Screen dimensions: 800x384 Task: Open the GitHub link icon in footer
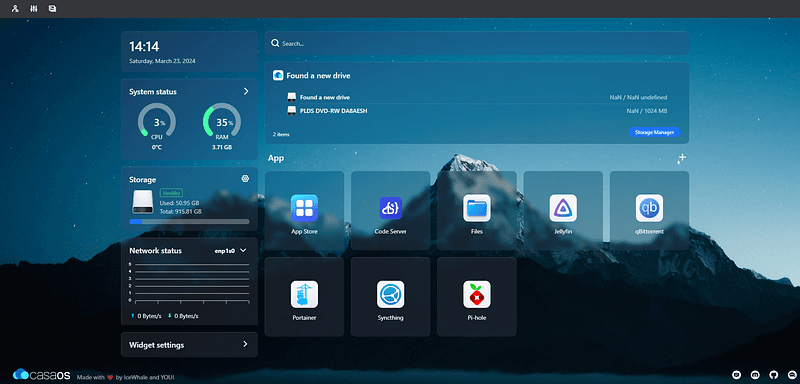[773, 375]
